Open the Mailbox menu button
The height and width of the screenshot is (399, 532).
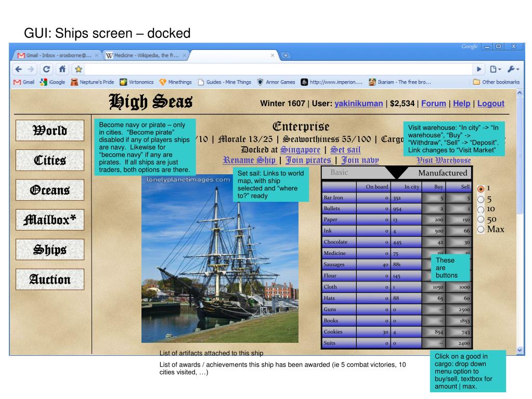[x=50, y=220]
